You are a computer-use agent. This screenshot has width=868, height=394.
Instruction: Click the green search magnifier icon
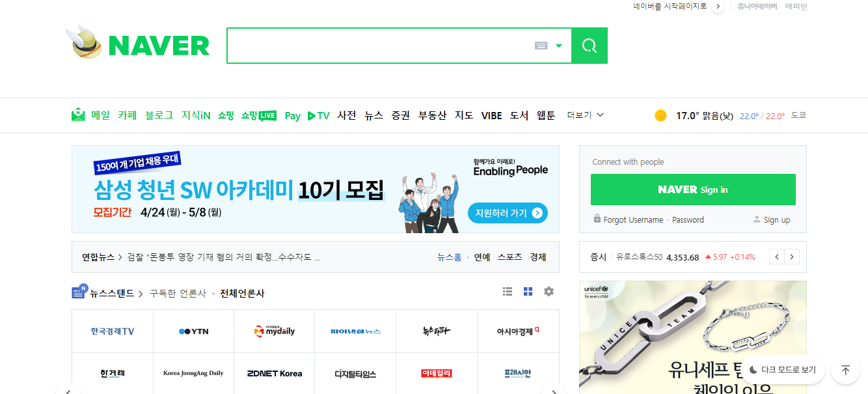(589, 46)
